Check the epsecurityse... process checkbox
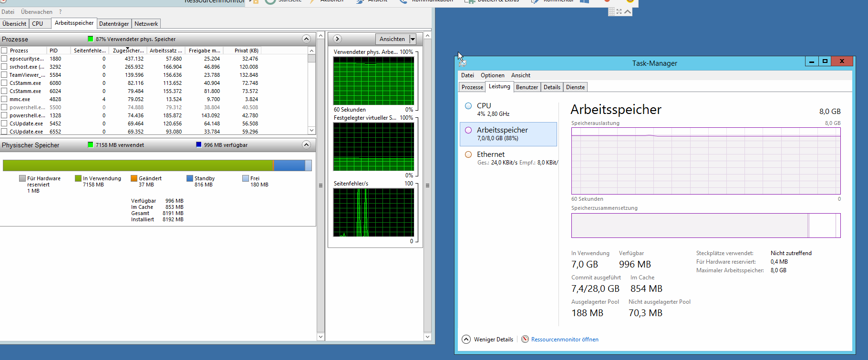The height and width of the screenshot is (360, 868). pyautogui.click(x=4, y=59)
